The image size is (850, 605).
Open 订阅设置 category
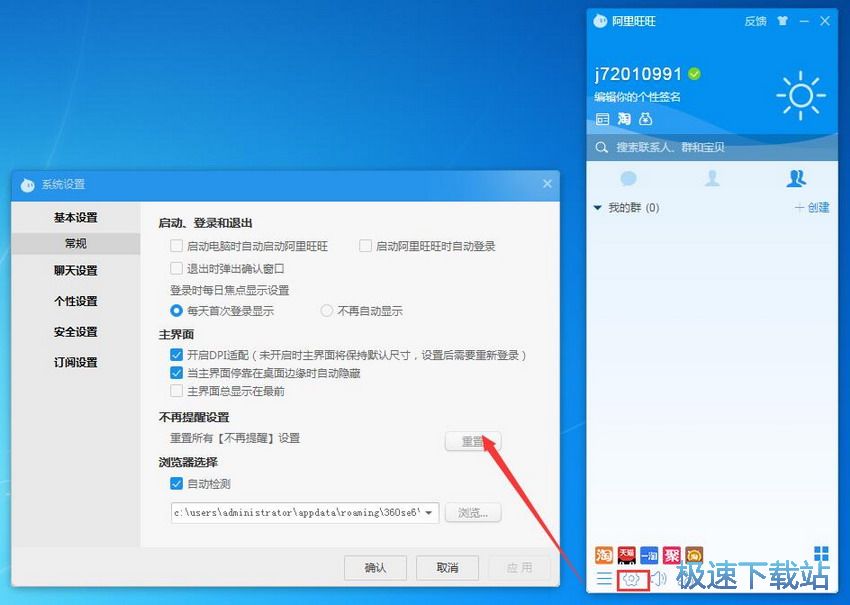click(75, 362)
